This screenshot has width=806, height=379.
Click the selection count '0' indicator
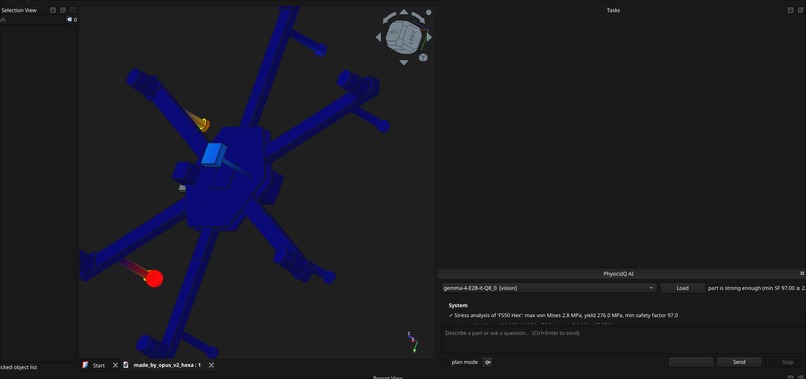(75, 20)
